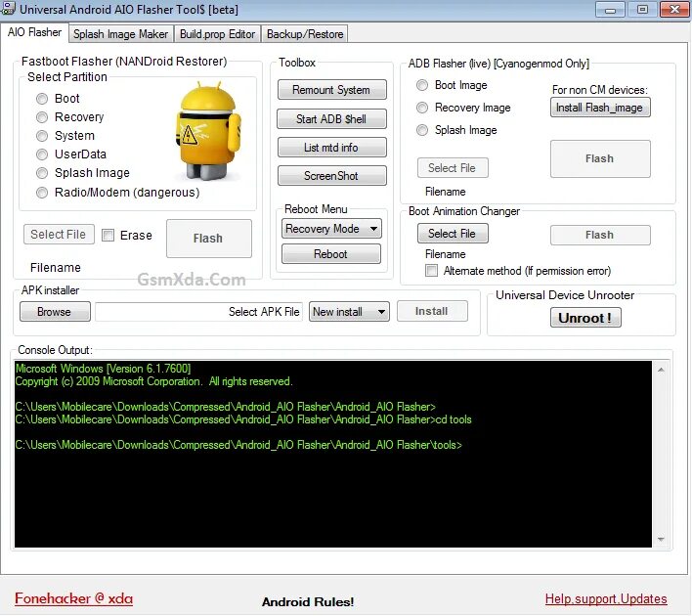Click the 'For non CM devices:' label
The width and height of the screenshot is (692, 616).
600,90
